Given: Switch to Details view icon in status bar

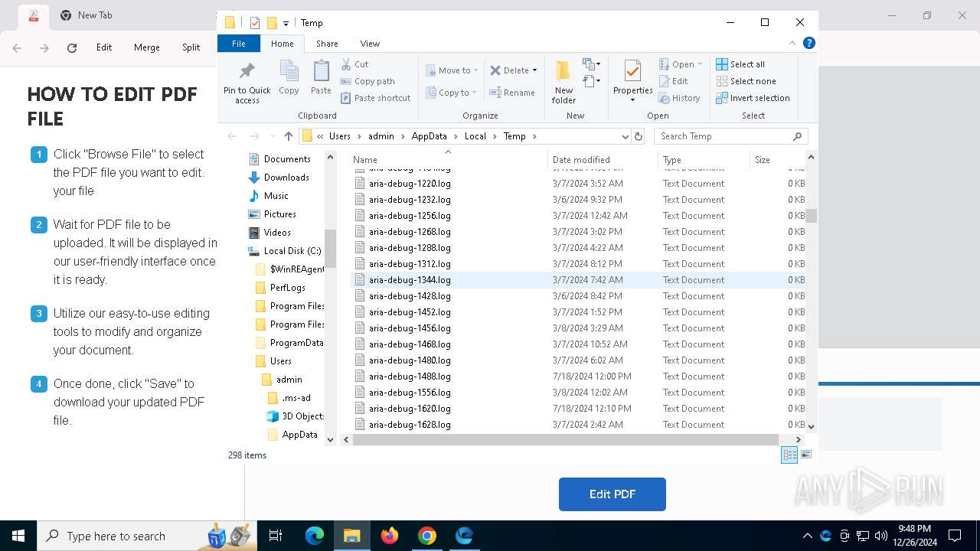Looking at the screenshot, I should (789, 455).
